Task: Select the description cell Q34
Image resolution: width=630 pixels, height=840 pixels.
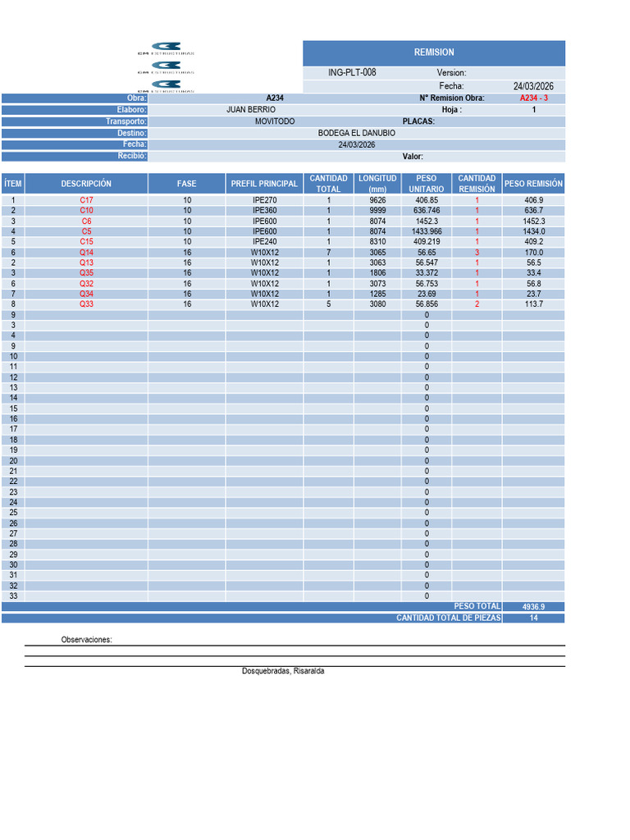Action: pos(86,294)
